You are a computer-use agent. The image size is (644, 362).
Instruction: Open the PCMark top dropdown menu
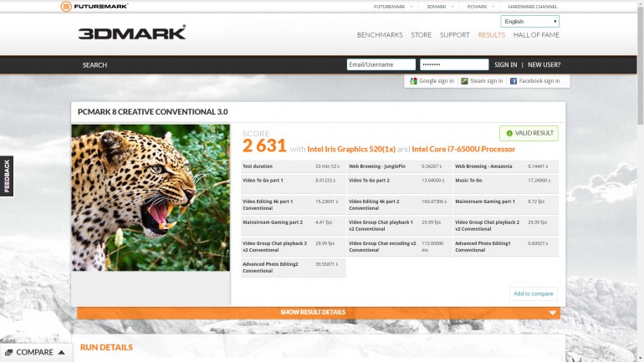click(x=481, y=7)
